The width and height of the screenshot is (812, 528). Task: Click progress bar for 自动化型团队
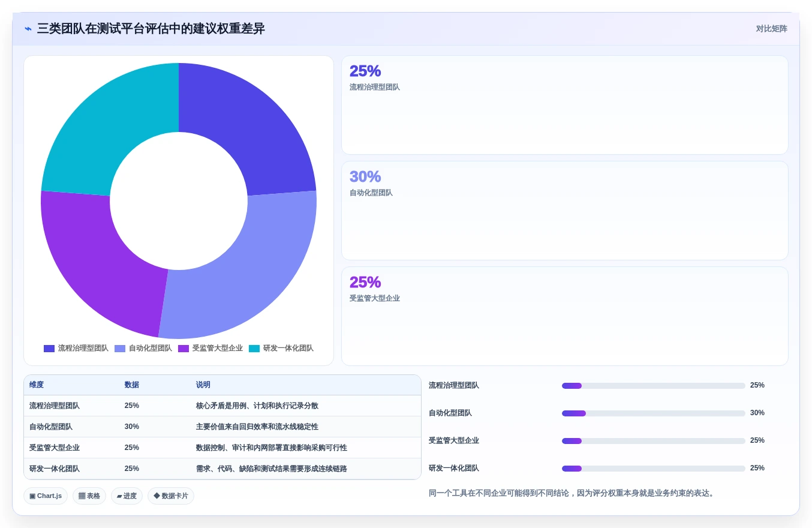point(654,413)
